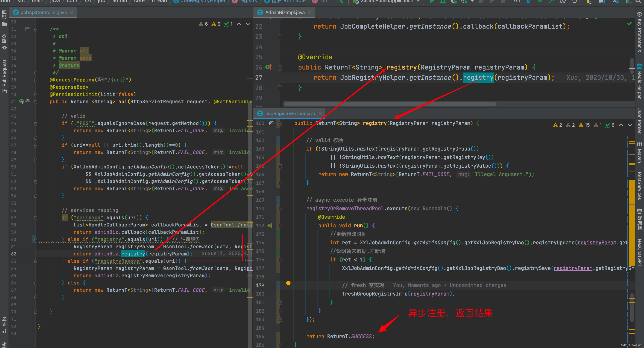Show Git history with the clock icon
The height and width of the screenshot is (348, 644).
[562, 1]
